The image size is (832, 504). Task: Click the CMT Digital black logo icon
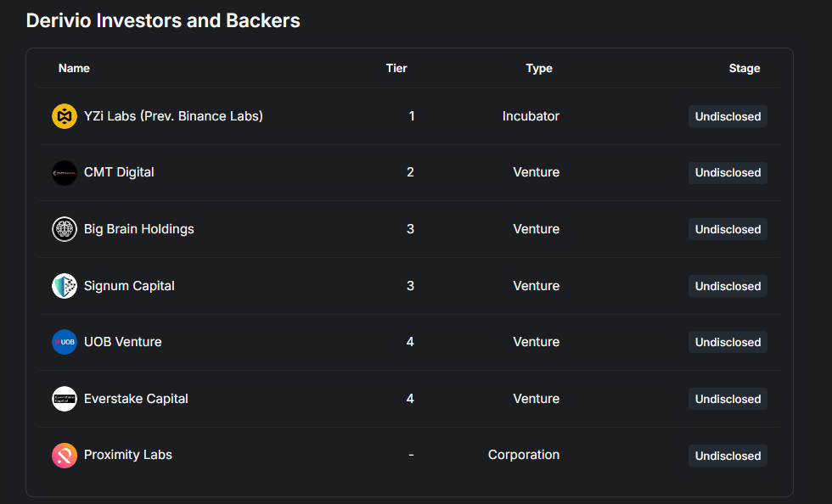tap(65, 173)
